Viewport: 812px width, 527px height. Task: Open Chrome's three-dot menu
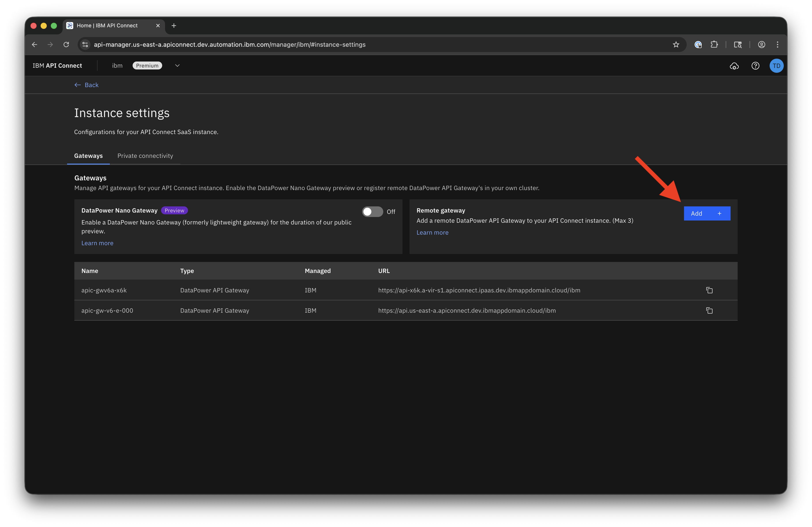click(778, 45)
